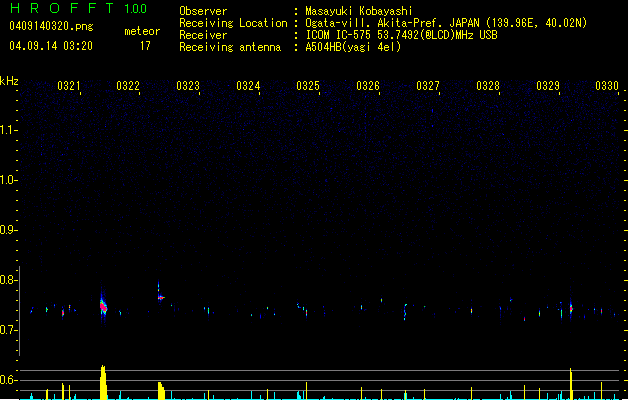The width and height of the screenshot is (629, 400).
Task: Click the meteor count value 17
Action: point(145,46)
